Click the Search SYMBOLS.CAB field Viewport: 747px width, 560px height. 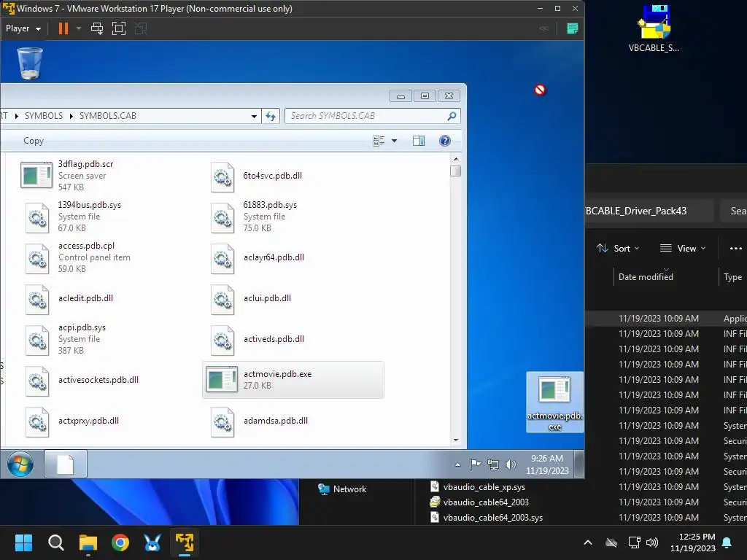point(373,116)
